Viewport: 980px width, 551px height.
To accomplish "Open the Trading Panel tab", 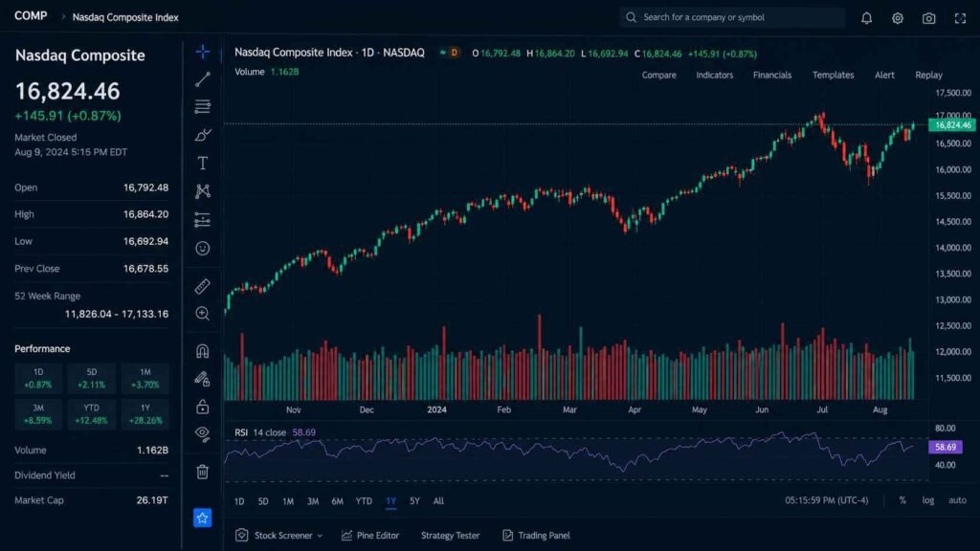I will (536, 536).
